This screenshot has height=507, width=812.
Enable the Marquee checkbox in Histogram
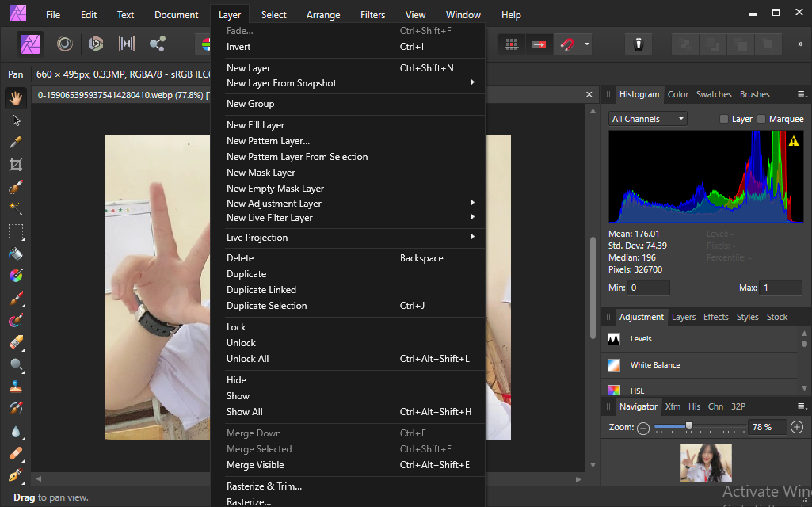coord(762,119)
